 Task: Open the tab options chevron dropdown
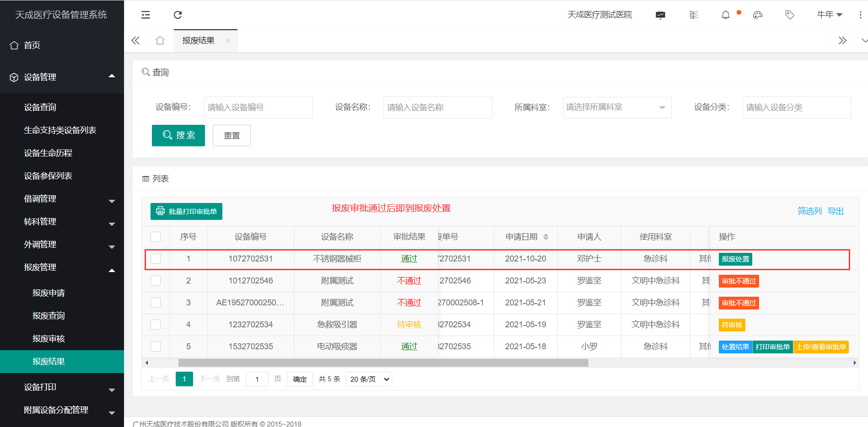coord(864,41)
